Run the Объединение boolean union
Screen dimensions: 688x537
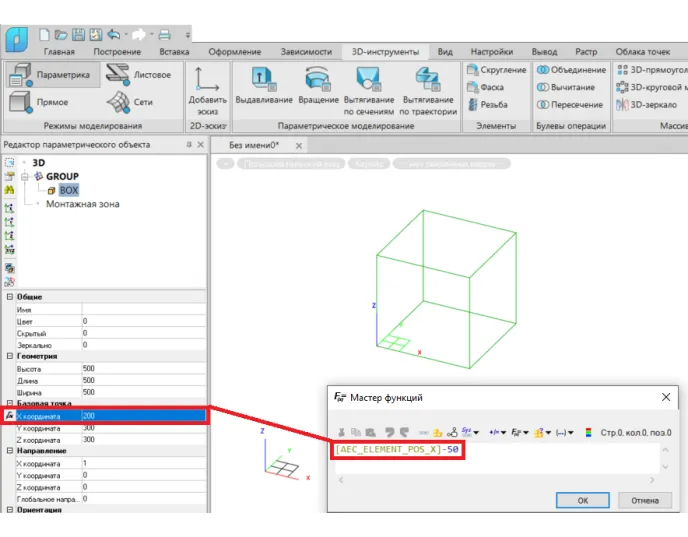coord(571,70)
